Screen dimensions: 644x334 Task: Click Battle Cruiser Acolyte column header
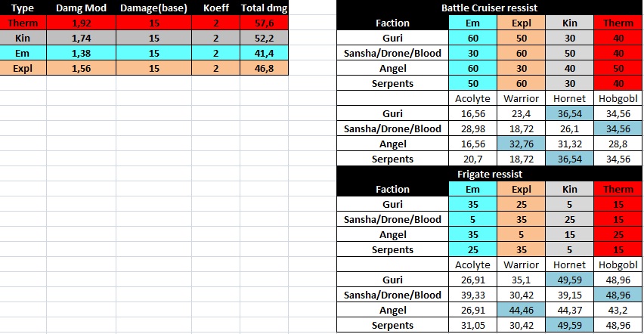click(x=472, y=98)
